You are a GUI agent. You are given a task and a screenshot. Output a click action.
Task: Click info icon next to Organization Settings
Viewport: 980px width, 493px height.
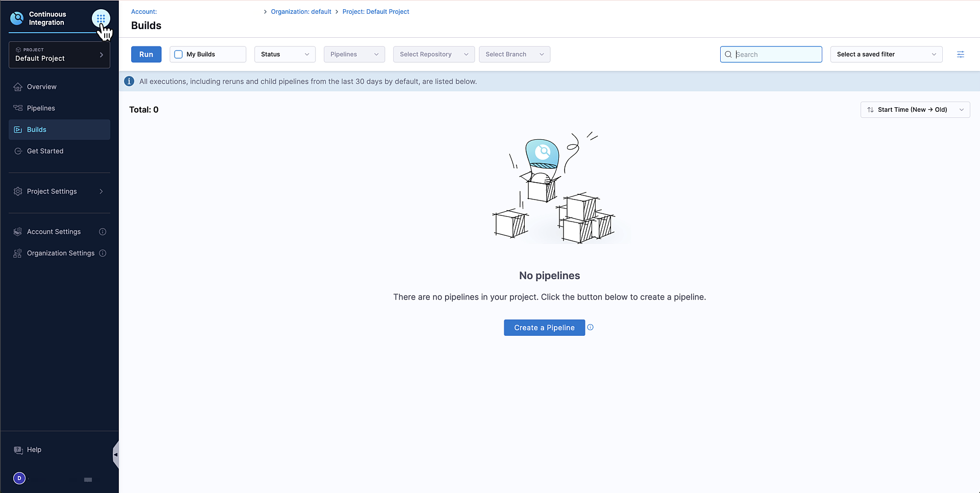click(x=103, y=253)
